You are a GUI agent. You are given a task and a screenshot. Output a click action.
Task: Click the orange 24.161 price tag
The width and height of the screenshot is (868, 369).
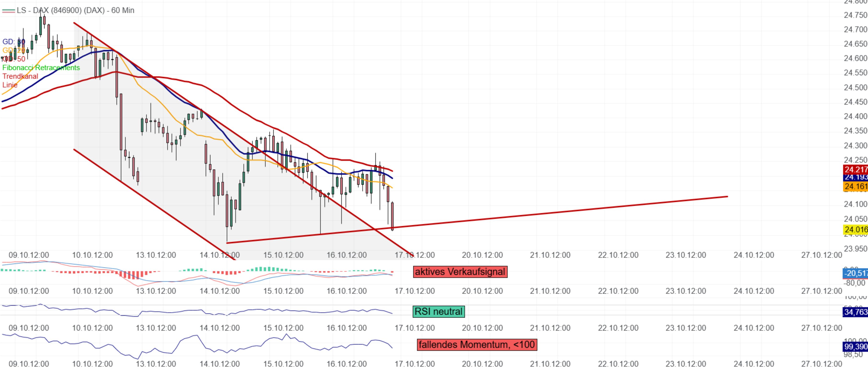(855, 186)
